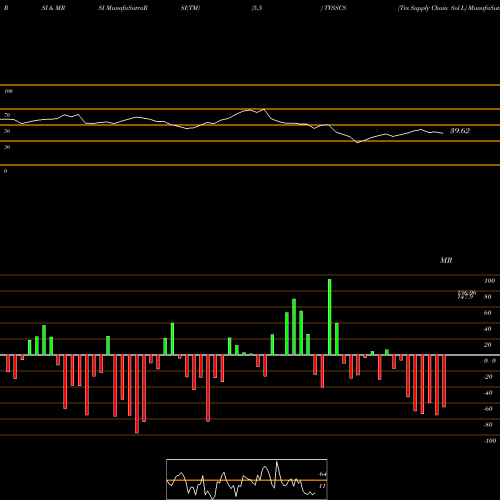Viewport: 500px width, 500px height.
Task: Click the TVSSCS ticker symbol in header
Action: (x=334, y=8)
